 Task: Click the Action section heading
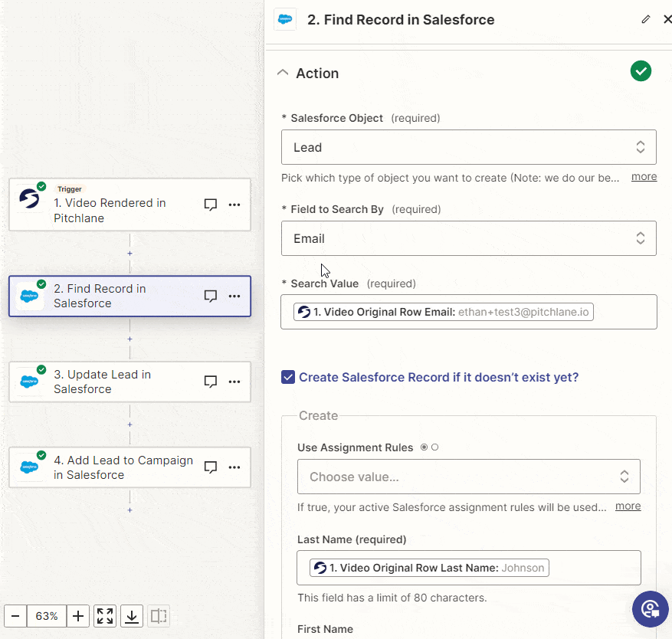point(317,74)
